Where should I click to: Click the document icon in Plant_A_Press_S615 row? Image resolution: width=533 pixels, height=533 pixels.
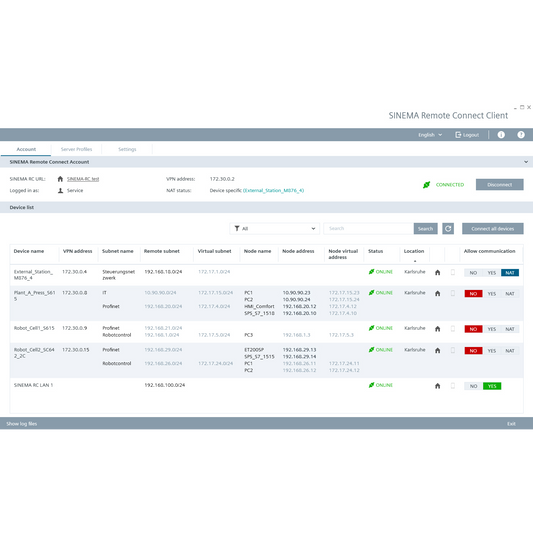pyautogui.click(x=452, y=293)
